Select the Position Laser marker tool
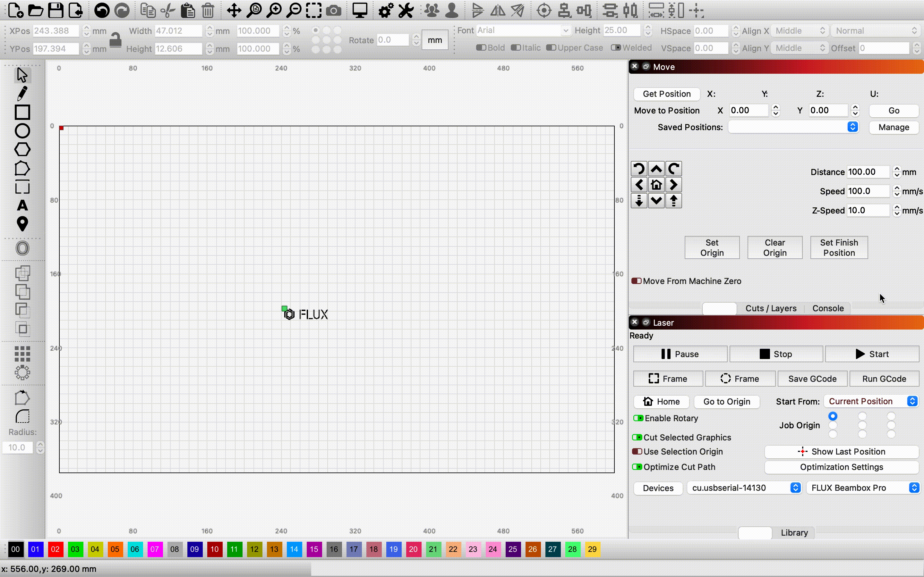Viewport: 924px width, 577px height. [22, 224]
